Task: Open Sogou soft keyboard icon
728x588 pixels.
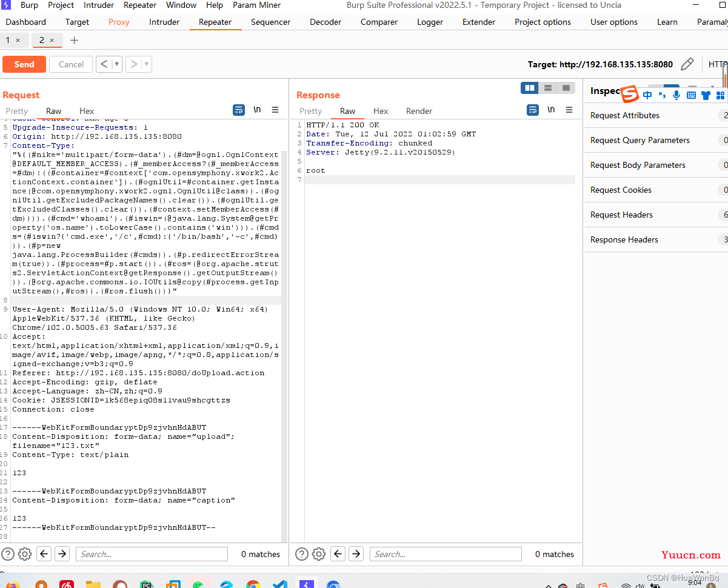Action: (691, 95)
